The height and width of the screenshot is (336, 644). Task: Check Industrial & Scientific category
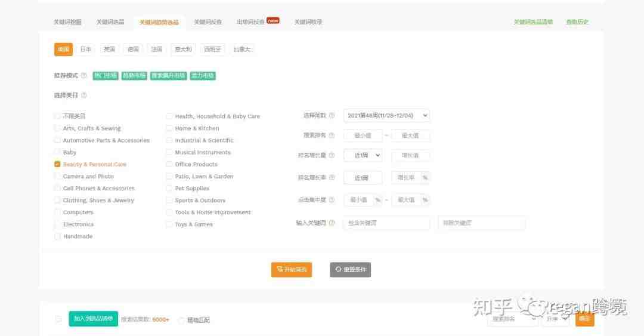coord(169,140)
